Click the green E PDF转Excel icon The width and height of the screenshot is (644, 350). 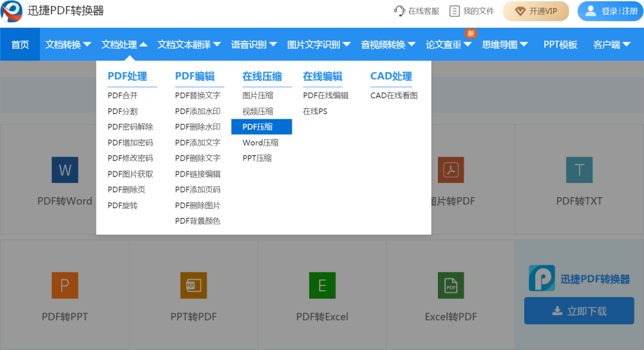pyautogui.click(x=322, y=286)
